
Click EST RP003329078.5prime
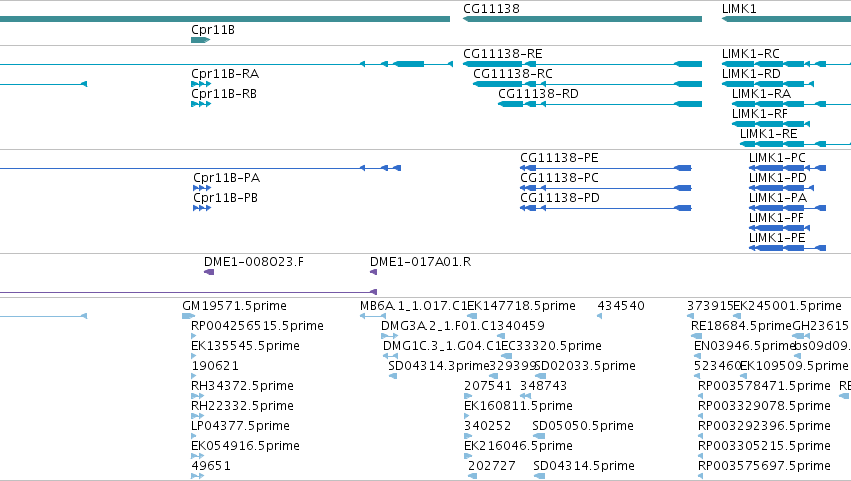coord(764,406)
